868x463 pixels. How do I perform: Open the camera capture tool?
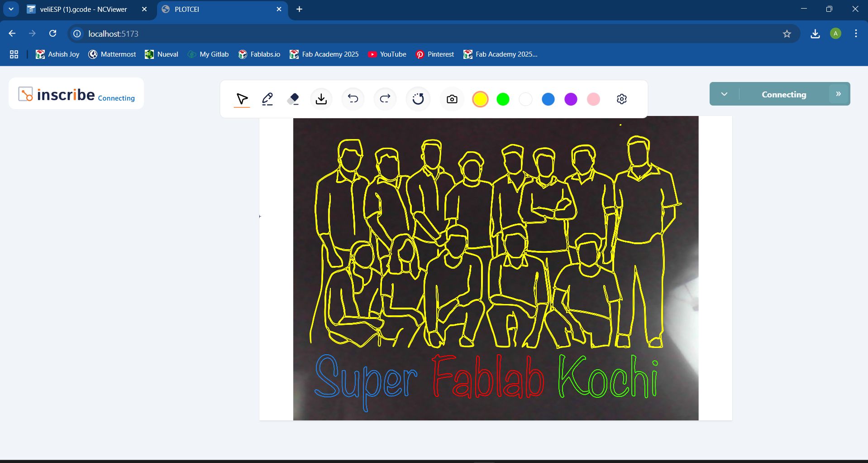452,99
